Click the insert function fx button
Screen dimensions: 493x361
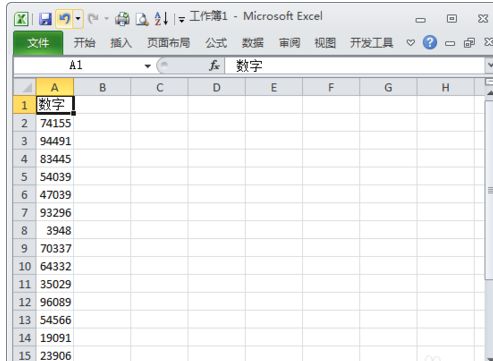tap(214, 66)
